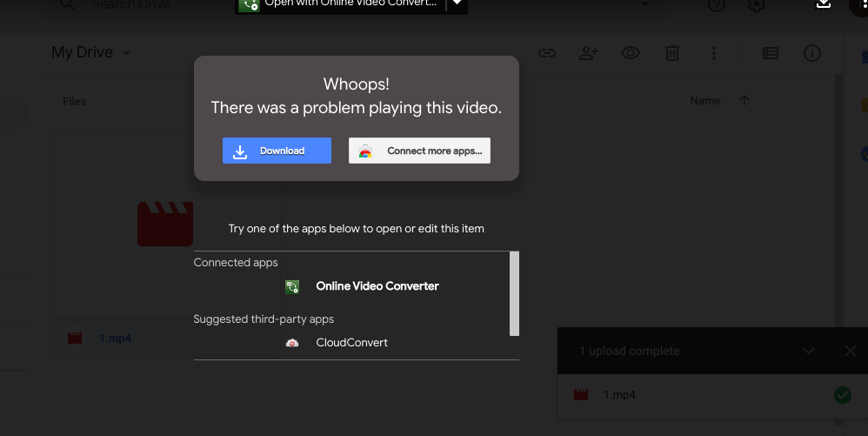The height and width of the screenshot is (436, 868).
Task: Click the 1.mp4 file name in grid
Action: 115,338
